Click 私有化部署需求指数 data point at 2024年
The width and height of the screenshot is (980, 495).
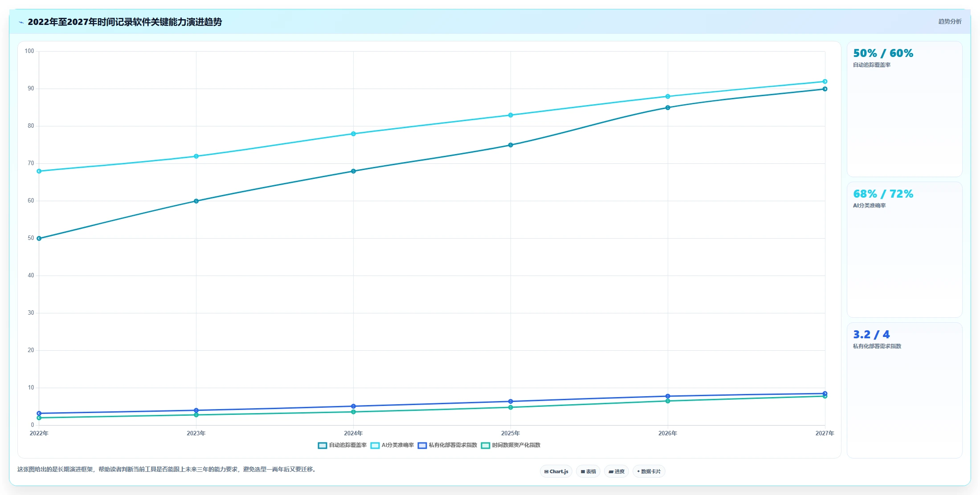pos(353,406)
